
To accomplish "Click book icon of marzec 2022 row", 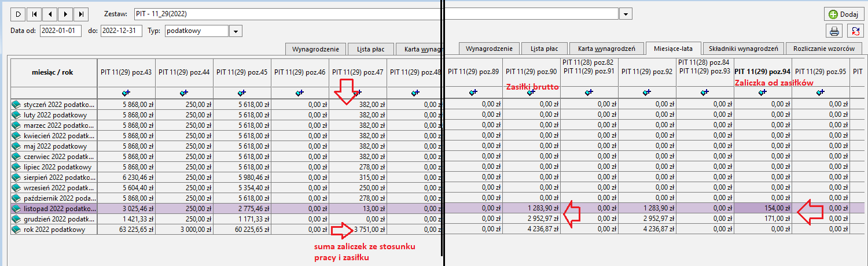I will [17, 125].
